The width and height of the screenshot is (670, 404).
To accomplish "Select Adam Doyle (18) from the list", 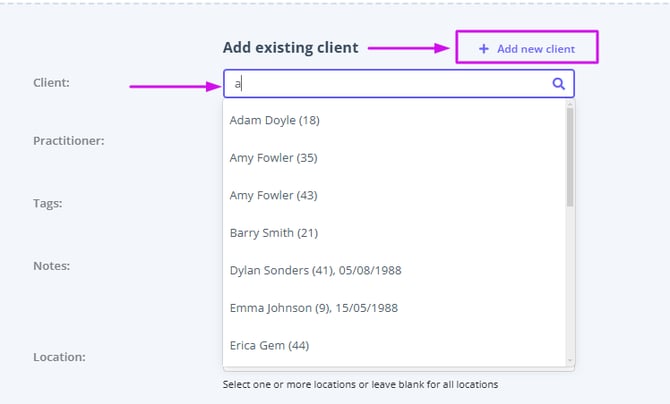I will pos(274,120).
